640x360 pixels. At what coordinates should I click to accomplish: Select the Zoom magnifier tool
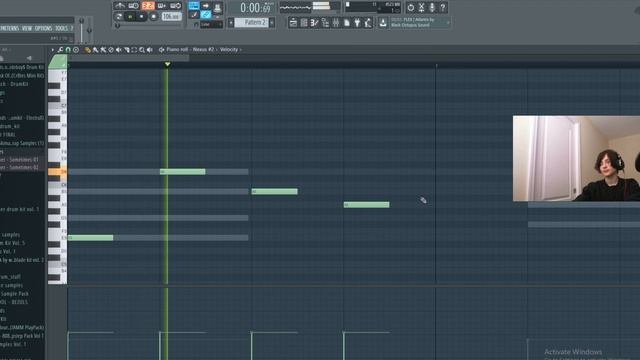[142, 50]
